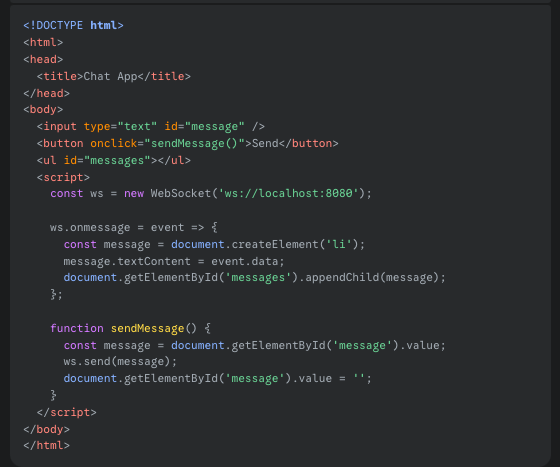560x467 pixels.
Task: Click the onclick sendMessage() attribute
Action: pyautogui.click(x=168, y=143)
